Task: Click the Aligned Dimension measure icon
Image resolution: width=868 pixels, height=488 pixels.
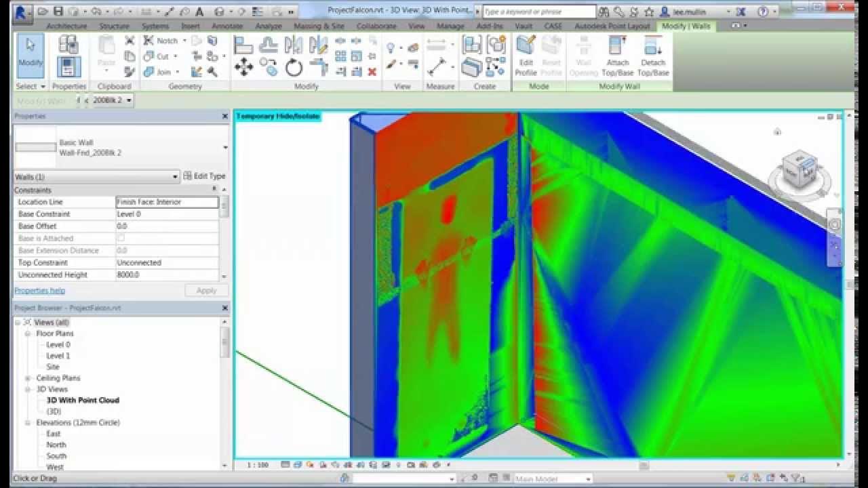Action: (437, 66)
